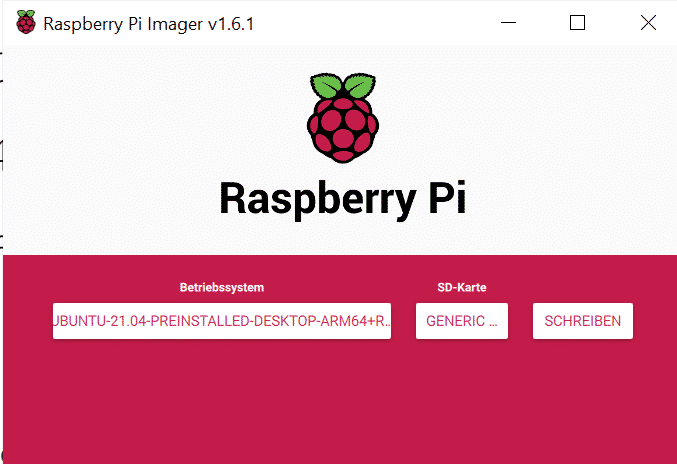This screenshot has width=677, height=464.
Task: Open the GENERIC SD card selector
Action: 462,321
